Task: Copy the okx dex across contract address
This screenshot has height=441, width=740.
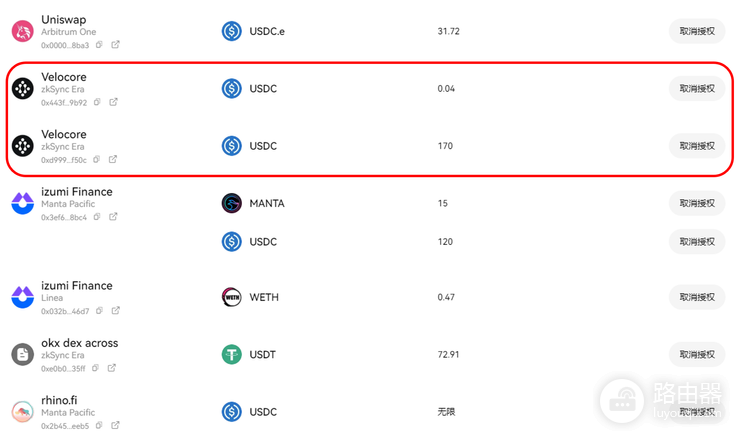Action: (96, 368)
